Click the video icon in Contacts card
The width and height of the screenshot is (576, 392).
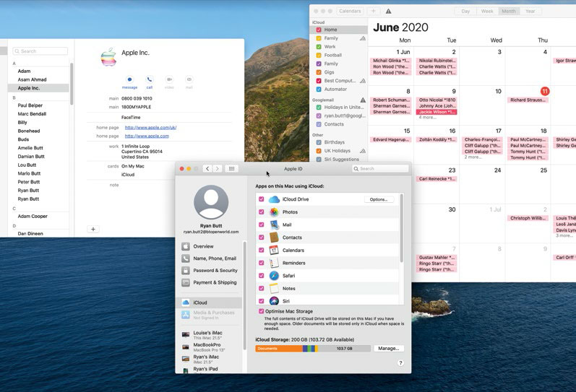(x=169, y=79)
